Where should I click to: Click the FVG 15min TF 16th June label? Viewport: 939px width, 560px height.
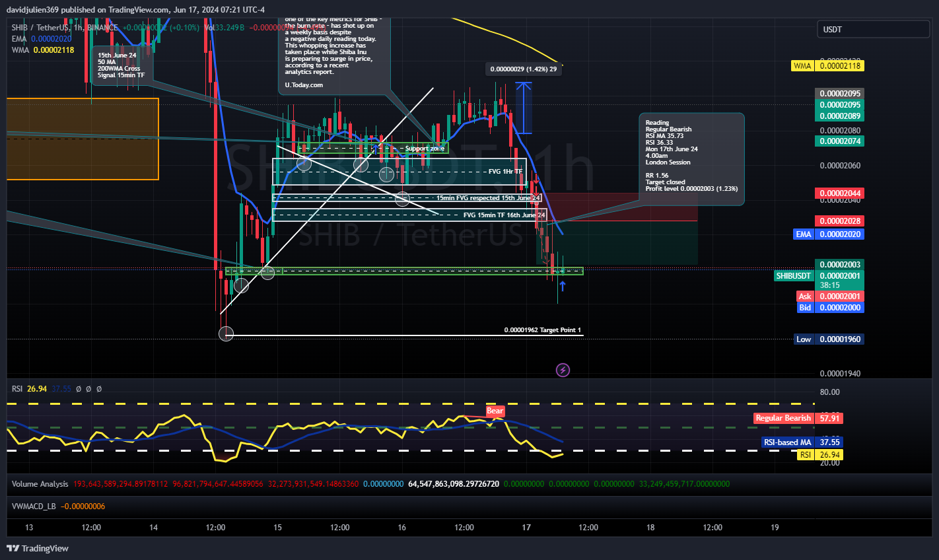tap(504, 215)
